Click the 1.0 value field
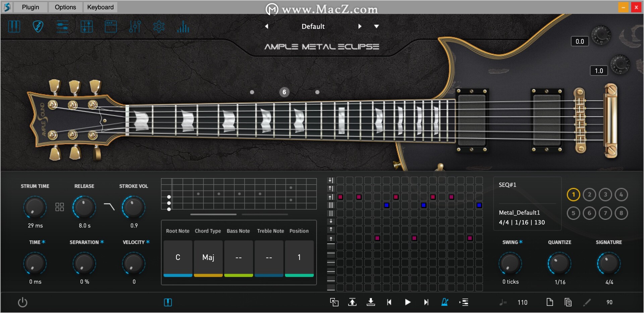The width and height of the screenshot is (644, 313). tap(599, 71)
